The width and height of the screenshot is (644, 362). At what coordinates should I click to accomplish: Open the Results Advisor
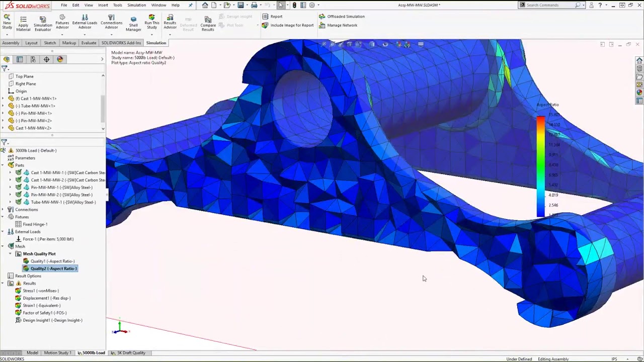pyautogui.click(x=170, y=22)
